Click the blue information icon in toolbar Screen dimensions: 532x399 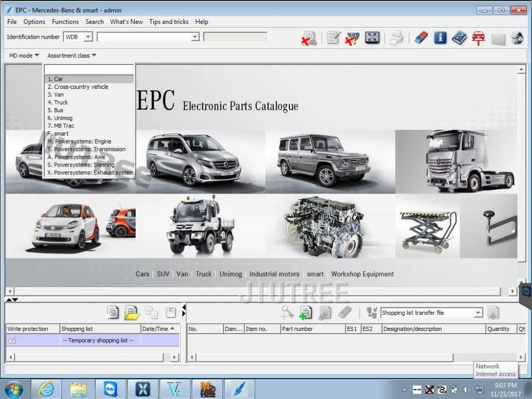440,38
